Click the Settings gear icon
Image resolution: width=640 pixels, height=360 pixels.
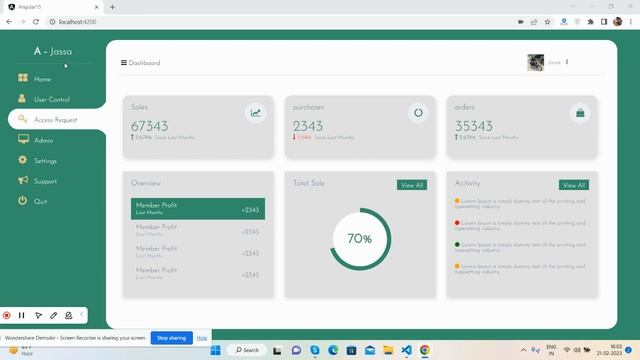(22, 160)
